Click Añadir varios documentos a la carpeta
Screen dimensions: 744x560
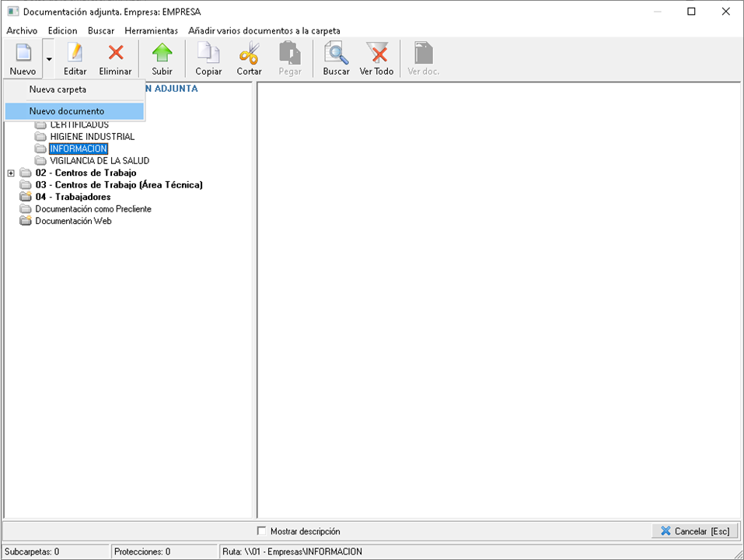264,30
